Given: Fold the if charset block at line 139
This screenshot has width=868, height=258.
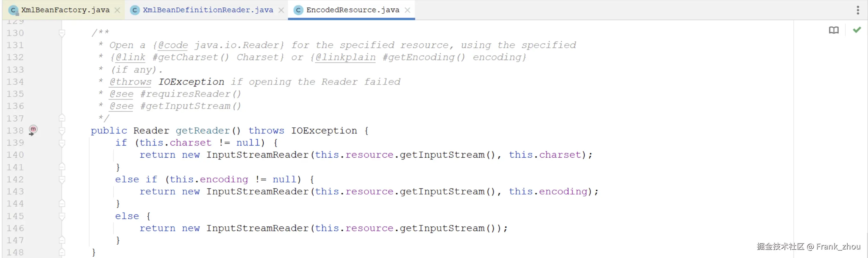Looking at the screenshot, I should (62, 143).
